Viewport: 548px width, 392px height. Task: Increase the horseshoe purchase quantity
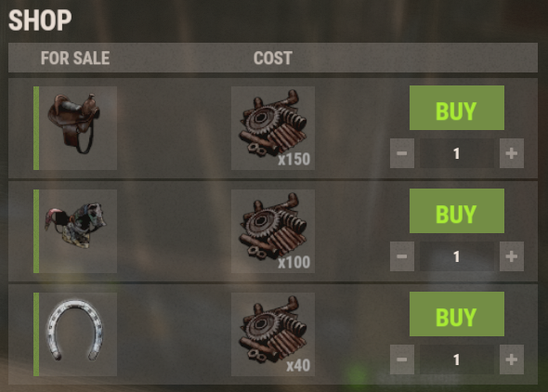coord(512,359)
